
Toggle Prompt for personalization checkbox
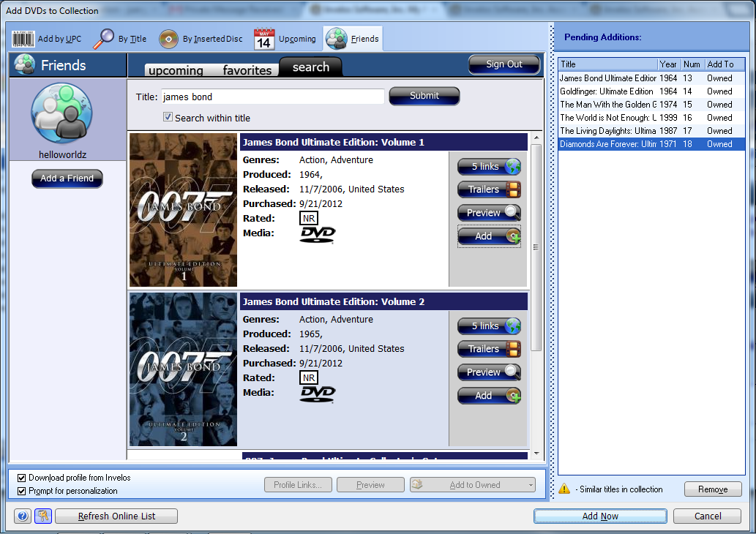pos(21,491)
